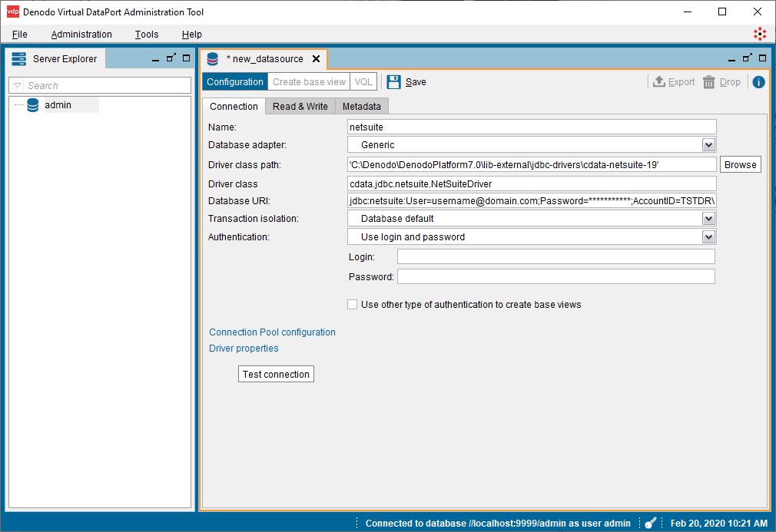This screenshot has width=776, height=532.
Task: Open the Authentication dropdown
Action: click(708, 237)
